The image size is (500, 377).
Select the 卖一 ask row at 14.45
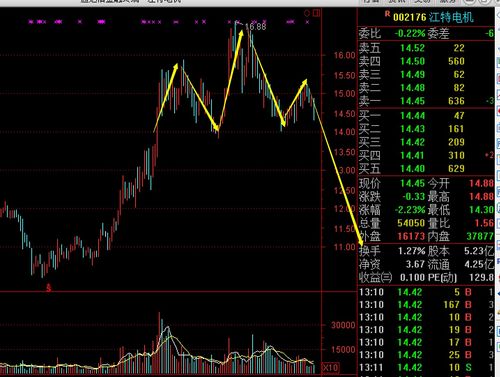coord(426,101)
